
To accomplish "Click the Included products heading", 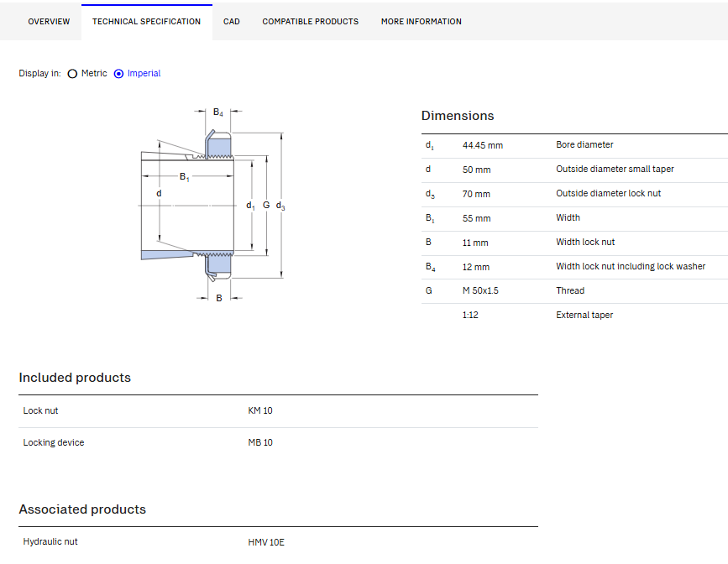I will click(x=75, y=378).
